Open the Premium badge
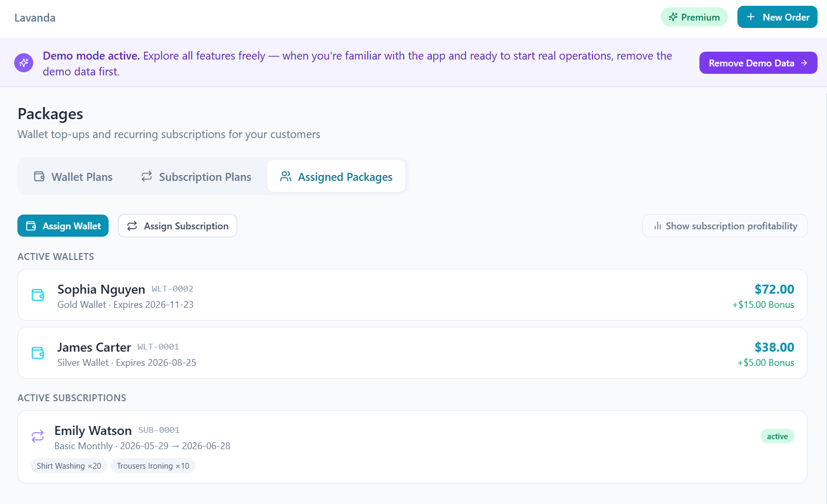This screenshot has width=827, height=504. point(694,17)
